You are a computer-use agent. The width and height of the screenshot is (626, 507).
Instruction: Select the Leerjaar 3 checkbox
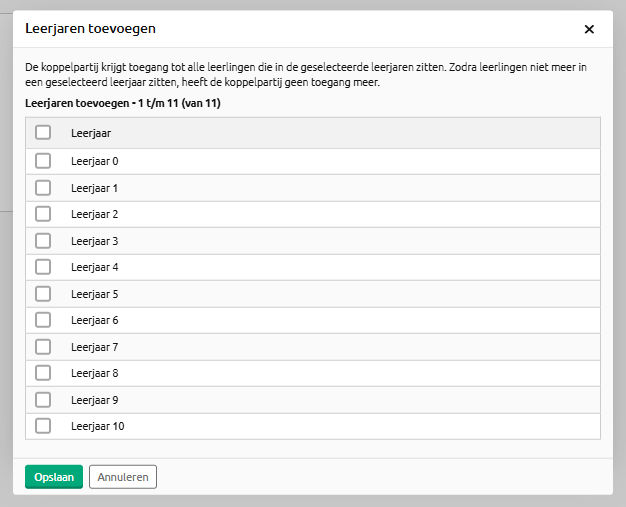(43, 240)
